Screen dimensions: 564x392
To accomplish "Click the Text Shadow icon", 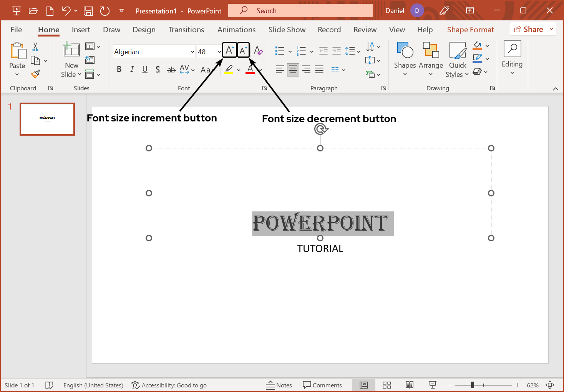I will (158, 70).
